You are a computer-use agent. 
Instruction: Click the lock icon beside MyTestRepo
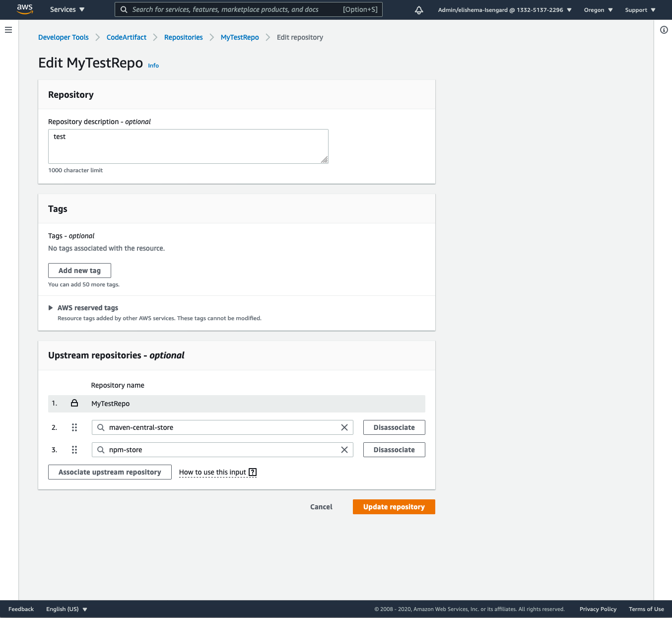(74, 403)
